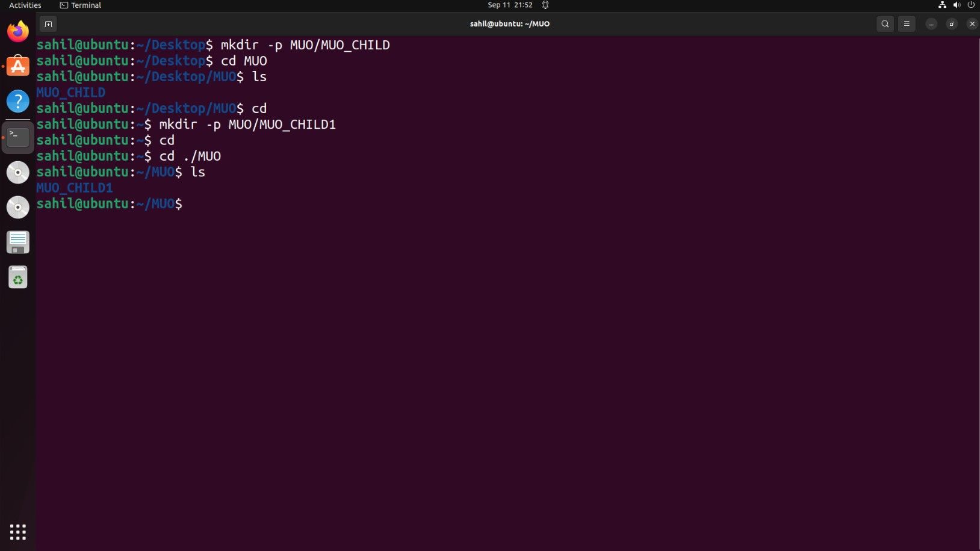
Task: Click the search icon in the terminal header
Action: click(x=884, y=23)
